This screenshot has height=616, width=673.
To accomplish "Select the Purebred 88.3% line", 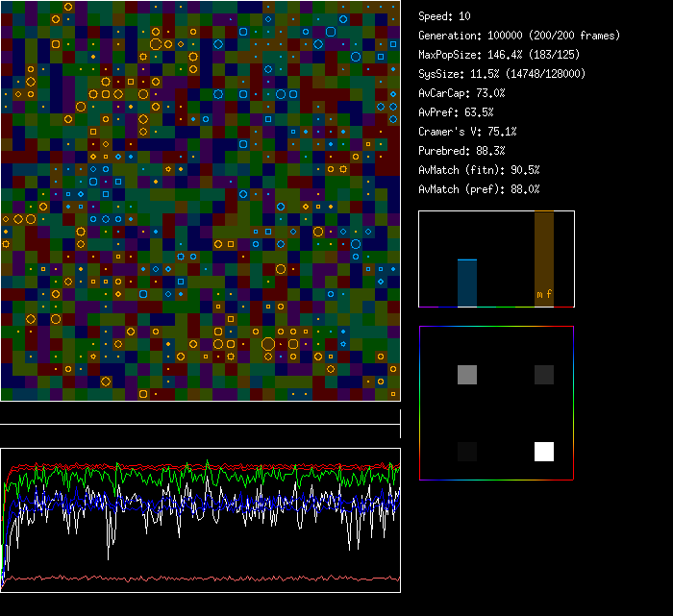I will 461,151.
